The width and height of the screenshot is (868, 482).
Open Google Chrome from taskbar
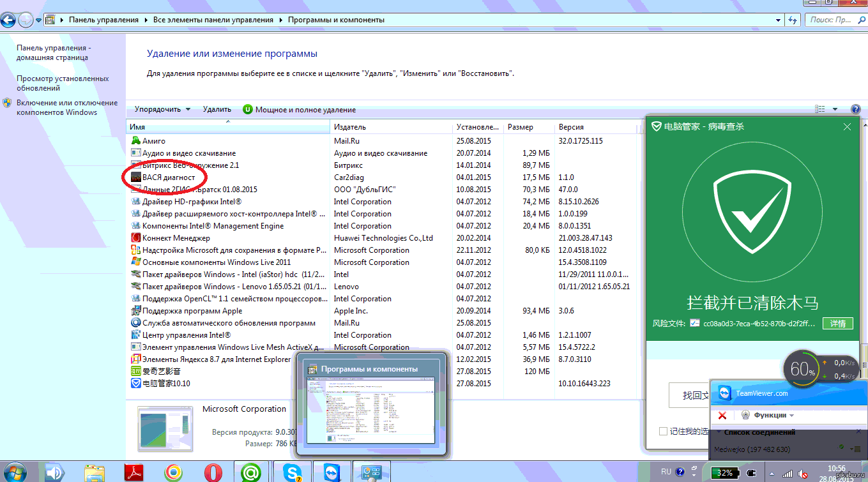(x=172, y=472)
